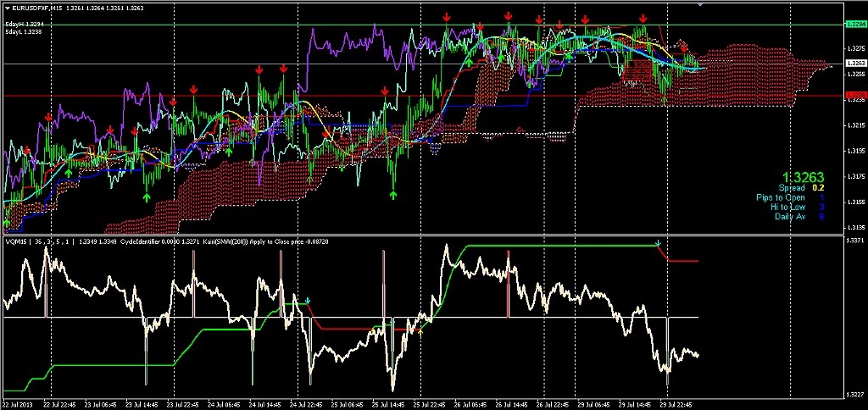Click the white 1.3263 current price tag on the axis
The height and width of the screenshot is (410, 868).
[854, 64]
